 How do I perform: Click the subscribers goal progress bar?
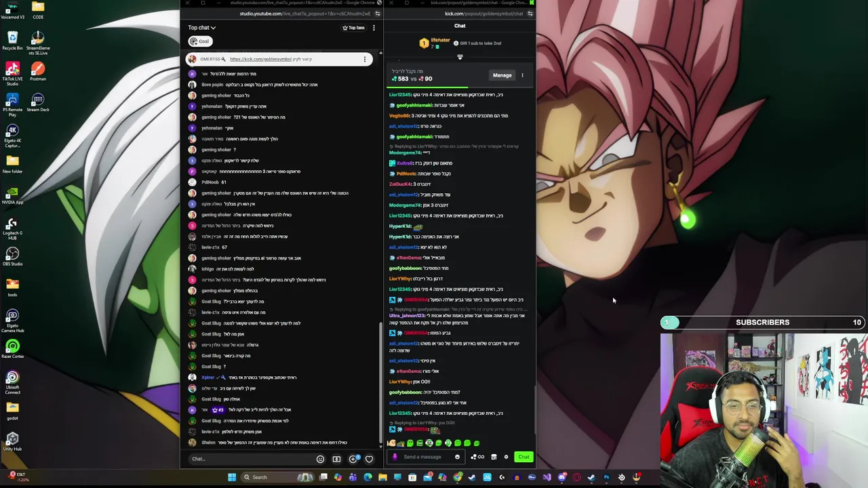(763, 323)
